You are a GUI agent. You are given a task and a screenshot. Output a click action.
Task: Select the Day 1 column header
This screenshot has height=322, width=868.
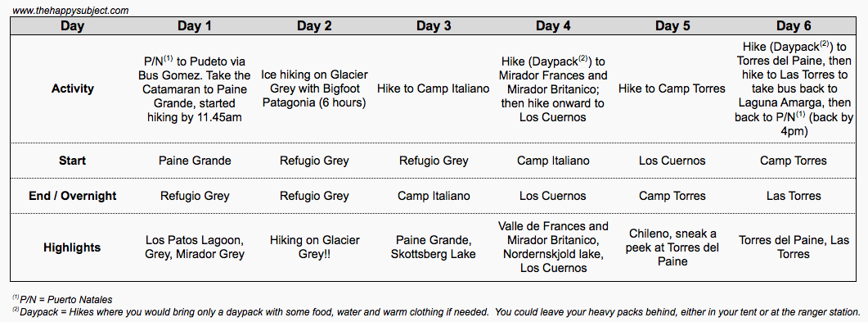(x=195, y=26)
